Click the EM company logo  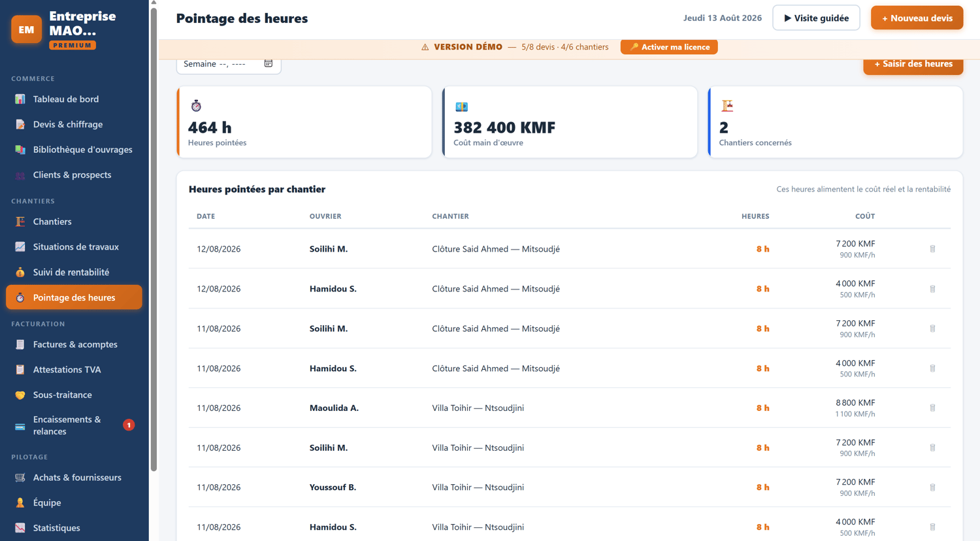click(26, 29)
